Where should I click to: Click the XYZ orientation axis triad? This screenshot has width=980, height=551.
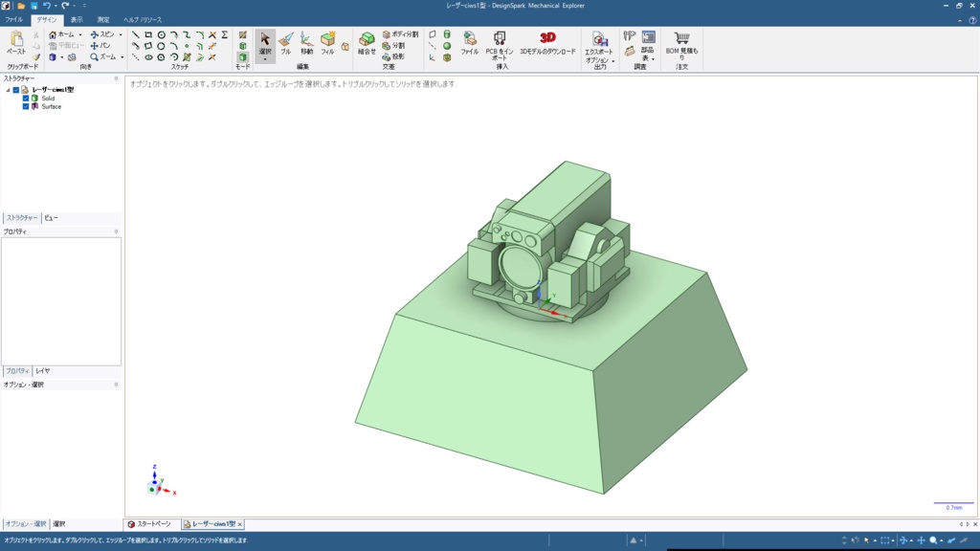(x=160, y=481)
